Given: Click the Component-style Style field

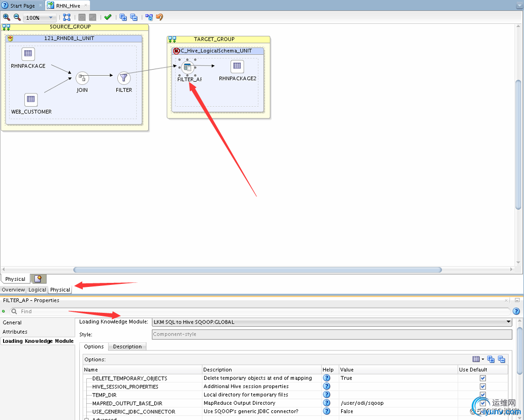Looking at the screenshot, I should click(x=332, y=334).
